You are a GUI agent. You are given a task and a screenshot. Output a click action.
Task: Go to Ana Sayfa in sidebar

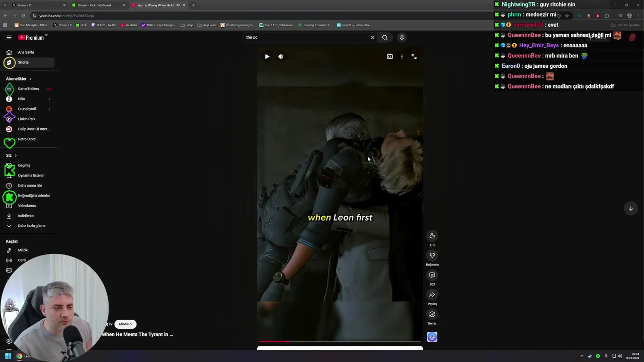pyautogui.click(x=28, y=52)
